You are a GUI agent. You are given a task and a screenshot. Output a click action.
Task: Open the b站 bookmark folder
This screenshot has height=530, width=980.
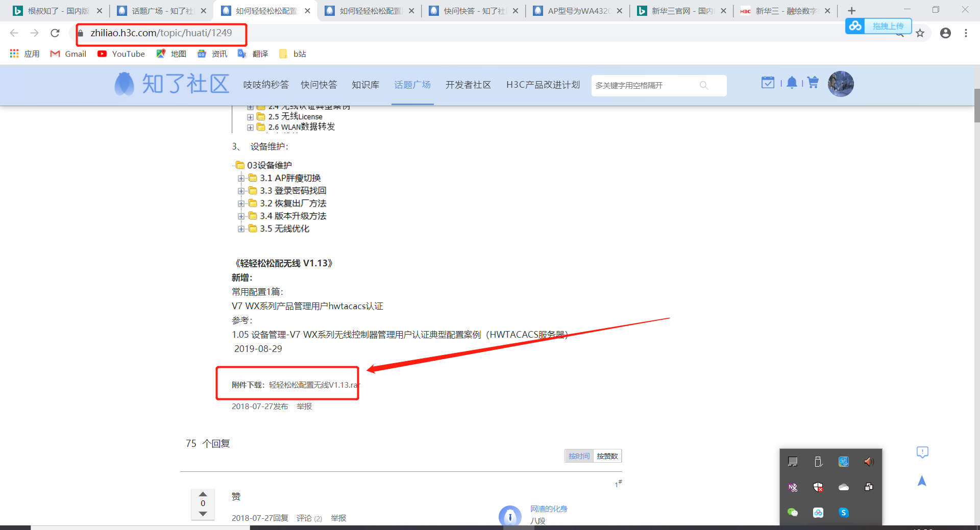point(292,54)
